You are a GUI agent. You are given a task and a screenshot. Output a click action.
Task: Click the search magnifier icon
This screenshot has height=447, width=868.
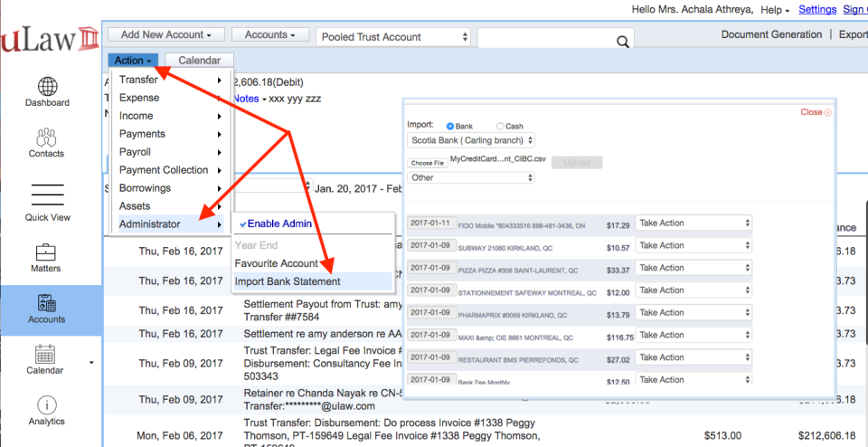tap(622, 42)
